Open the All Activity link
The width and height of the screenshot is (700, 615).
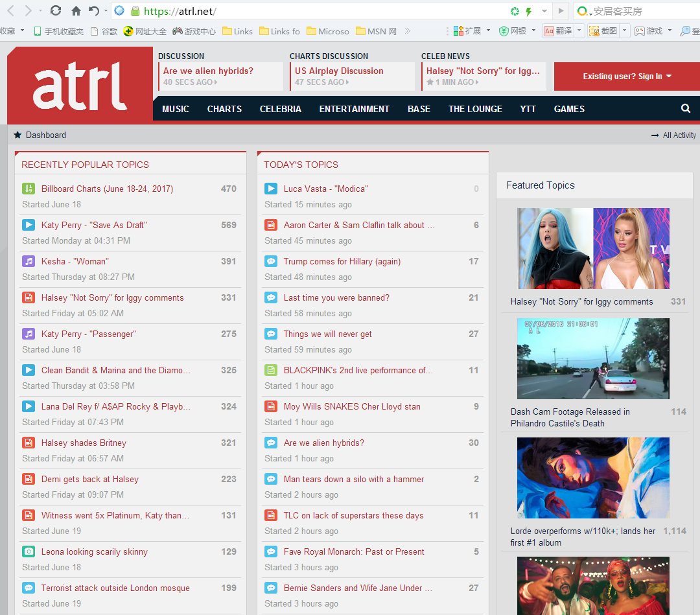(x=674, y=135)
